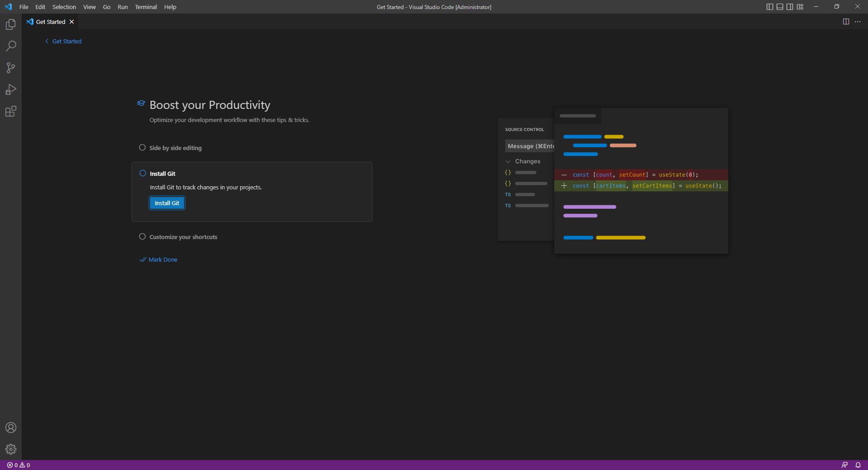Mark the Install Git step circle
The image size is (868, 470).
(x=143, y=174)
